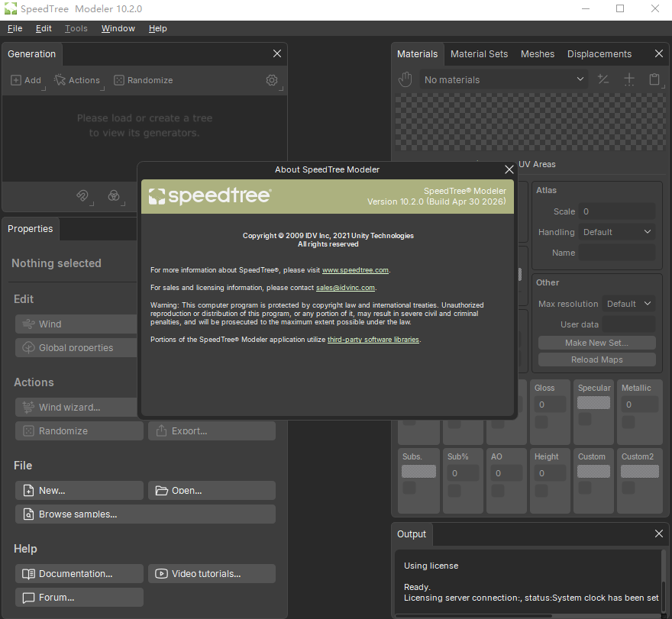This screenshot has height=619, width=672.
Task: Click the link icon below the generator view
Action: coord(82,195)
